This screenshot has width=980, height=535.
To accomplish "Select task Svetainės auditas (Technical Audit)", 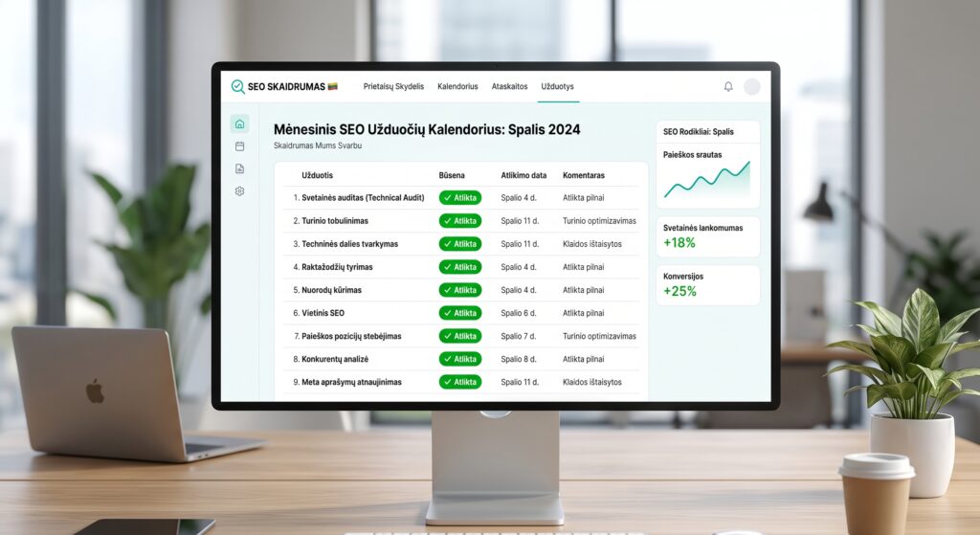I will (363, 197).
